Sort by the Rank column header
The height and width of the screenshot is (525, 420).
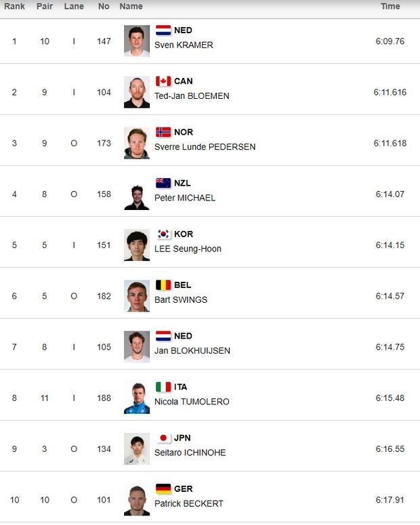click(x=14, y=7)
